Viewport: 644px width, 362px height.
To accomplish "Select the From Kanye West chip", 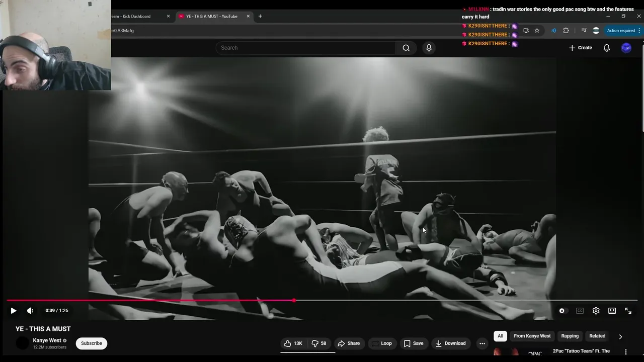I will (x=532, y=336).
